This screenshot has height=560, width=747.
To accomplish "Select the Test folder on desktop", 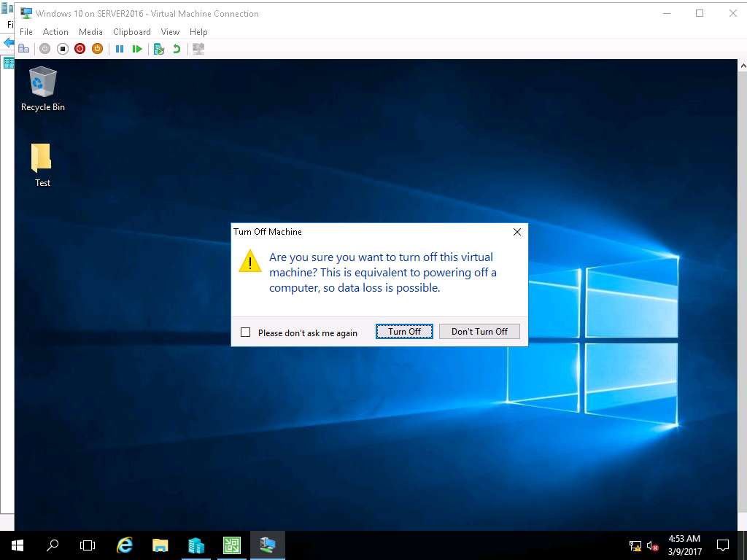I will point(42,165).
